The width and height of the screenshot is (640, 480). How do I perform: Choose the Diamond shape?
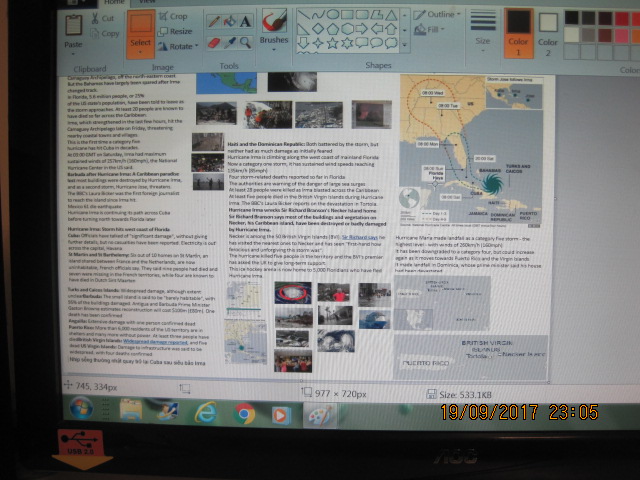[318, 29]
